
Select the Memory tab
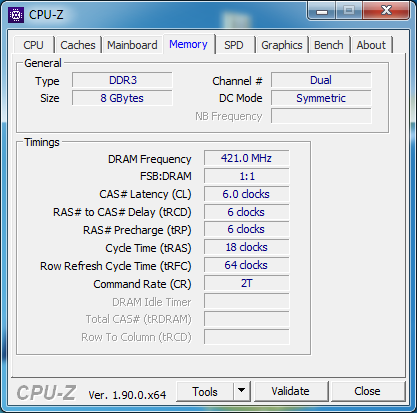click(x=188, y=44)
